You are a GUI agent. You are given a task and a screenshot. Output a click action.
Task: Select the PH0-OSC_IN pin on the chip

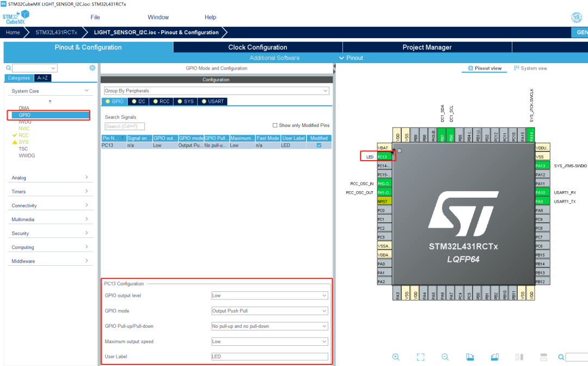[x=384, y=184]
